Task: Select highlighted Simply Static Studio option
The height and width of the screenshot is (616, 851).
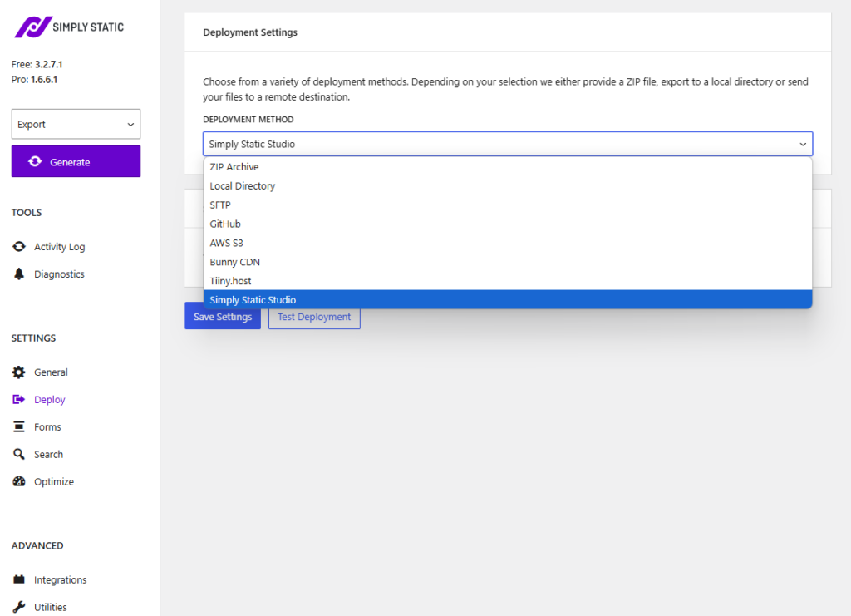Action: click(x=508, y=299)
